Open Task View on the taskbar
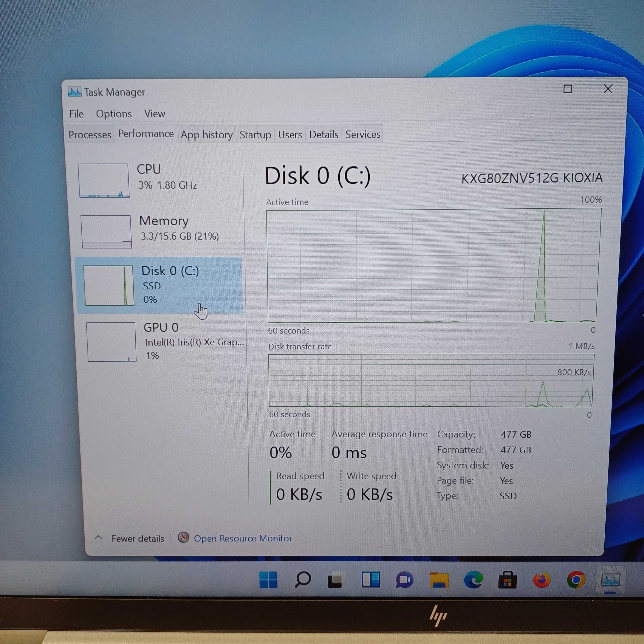This screenshot has width=644, height=644. pos(336,580)
